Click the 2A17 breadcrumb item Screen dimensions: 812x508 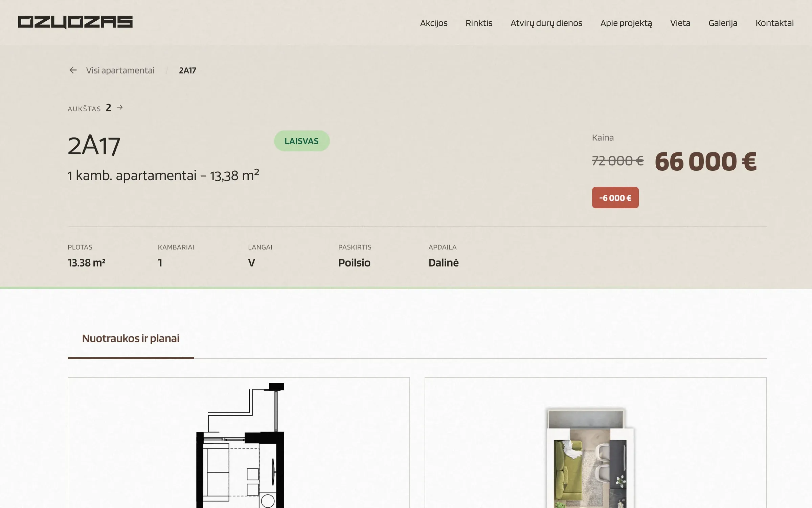tap(187, 70)
